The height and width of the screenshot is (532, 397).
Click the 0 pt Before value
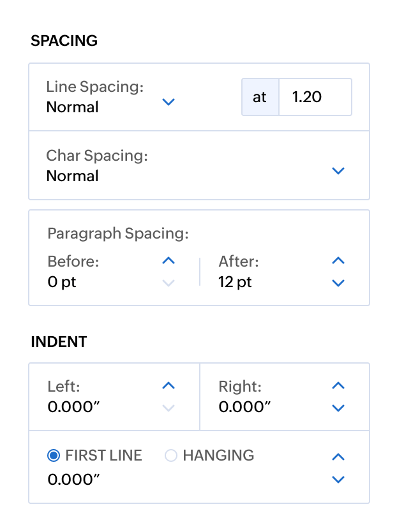pyautogui.click(x=62, y=282)
